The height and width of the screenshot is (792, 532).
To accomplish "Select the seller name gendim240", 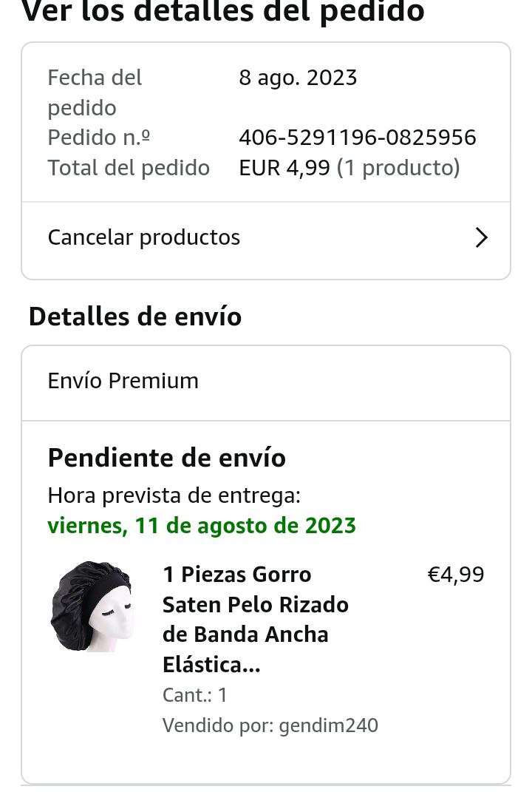I will tap(328, 725).
